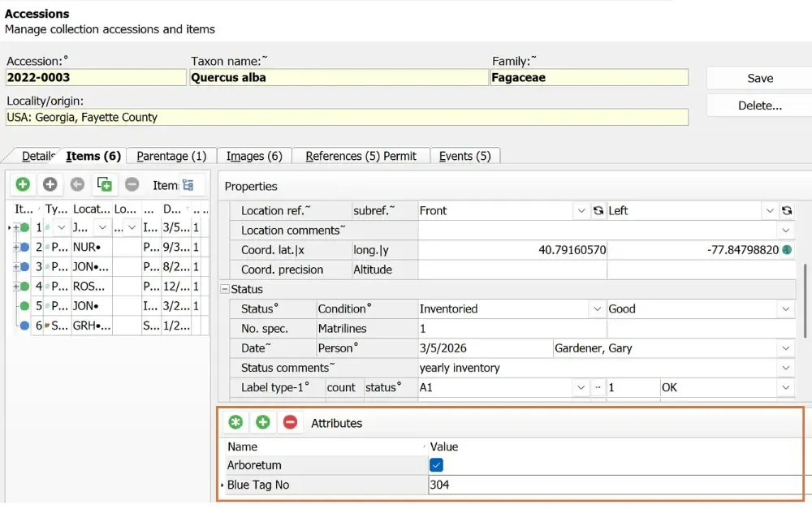Expand item 1 tree node
Screen dimensions: 812x509
tap(16, 227)
